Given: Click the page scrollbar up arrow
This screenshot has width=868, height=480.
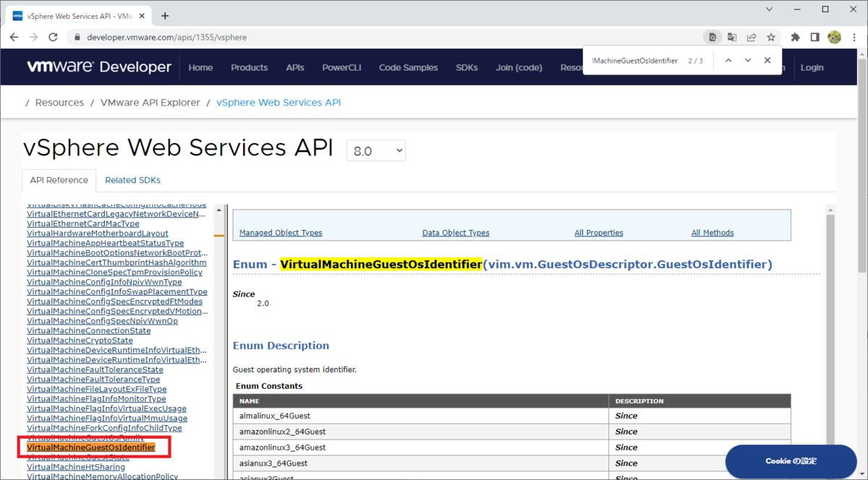Looking at the screenshot, I should pyautogui.click(x=861, y=53).
